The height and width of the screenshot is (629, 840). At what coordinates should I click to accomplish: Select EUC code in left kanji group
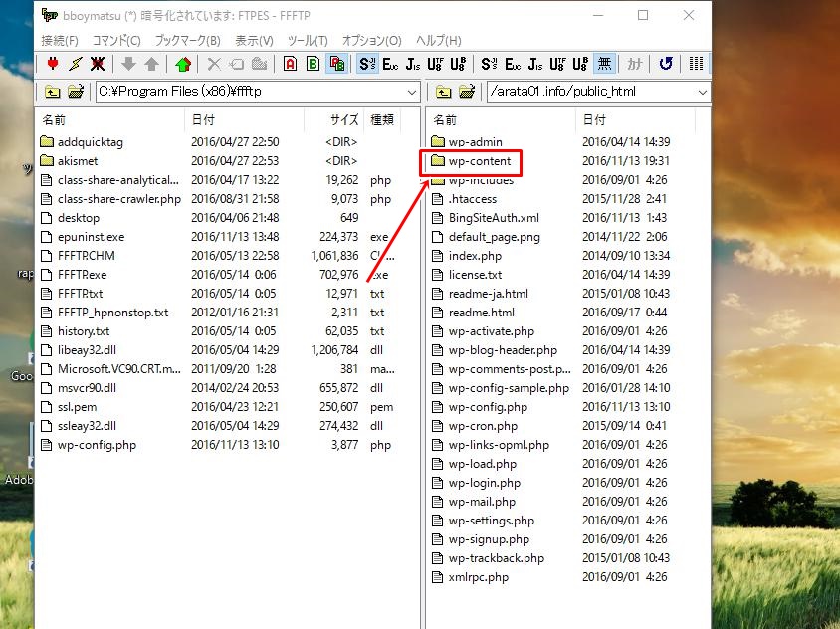[x=390, y=64]
